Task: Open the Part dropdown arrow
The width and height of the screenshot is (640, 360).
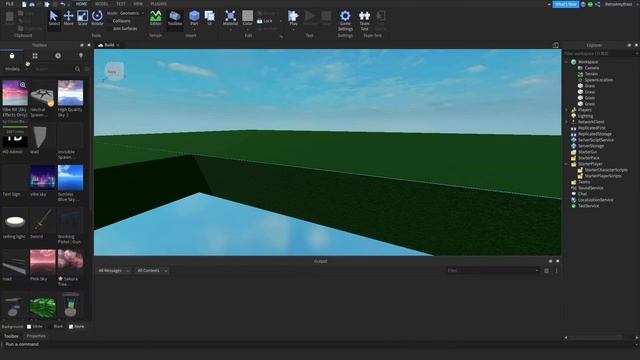Action: (x=194, y=30)
